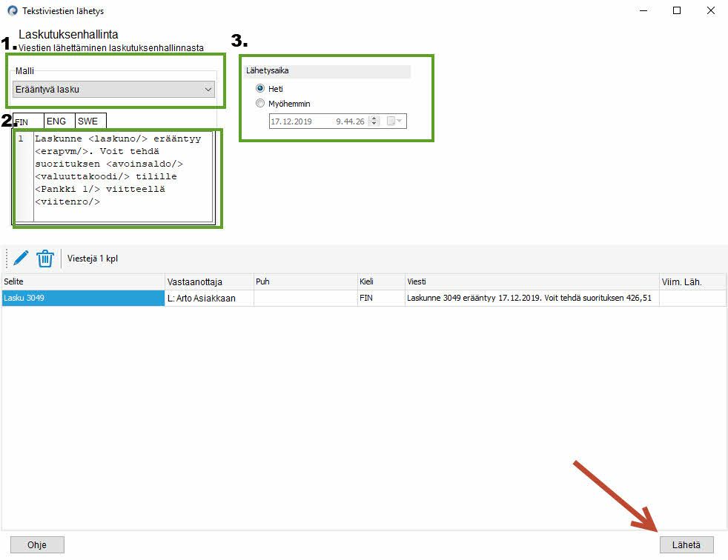The image size is (728, 560).
Task: Click the application icon in title bar
Action: pyautogui.click(x=13, y=10)
